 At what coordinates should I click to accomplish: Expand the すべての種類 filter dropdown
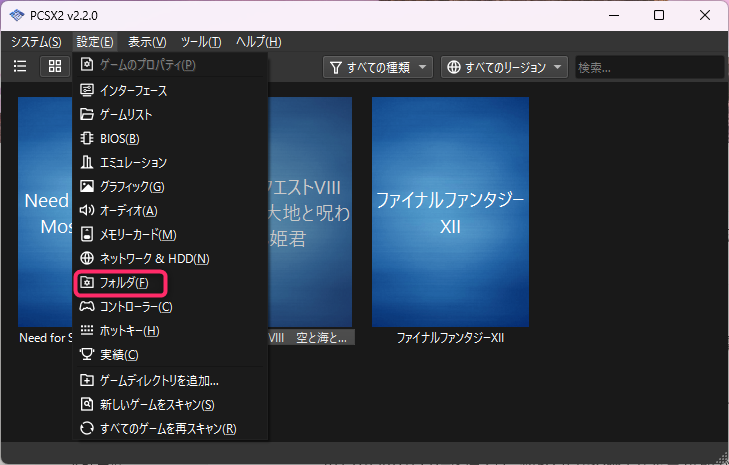pos(378,67)
